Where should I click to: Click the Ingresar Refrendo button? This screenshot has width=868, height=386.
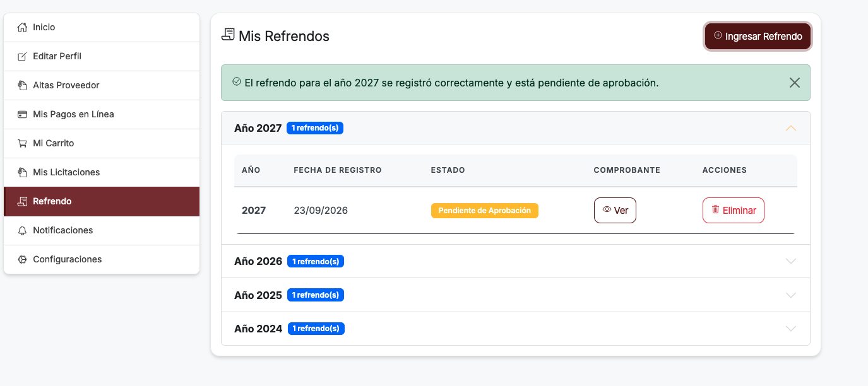(758, 36)
